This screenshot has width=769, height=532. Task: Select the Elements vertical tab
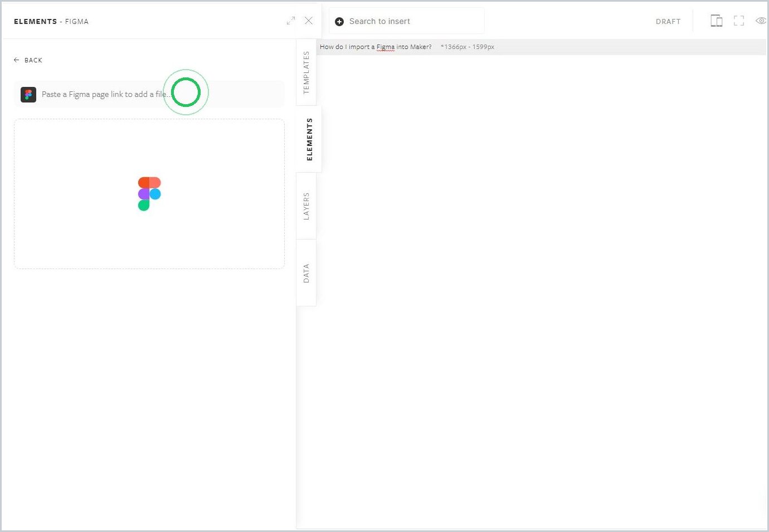pos(309,139)
